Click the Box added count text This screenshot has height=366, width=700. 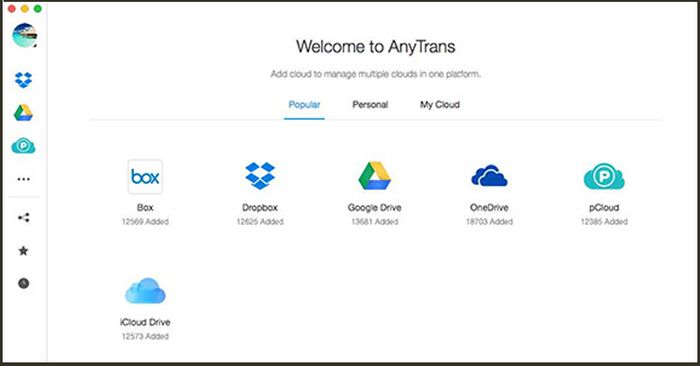[145, 222]
